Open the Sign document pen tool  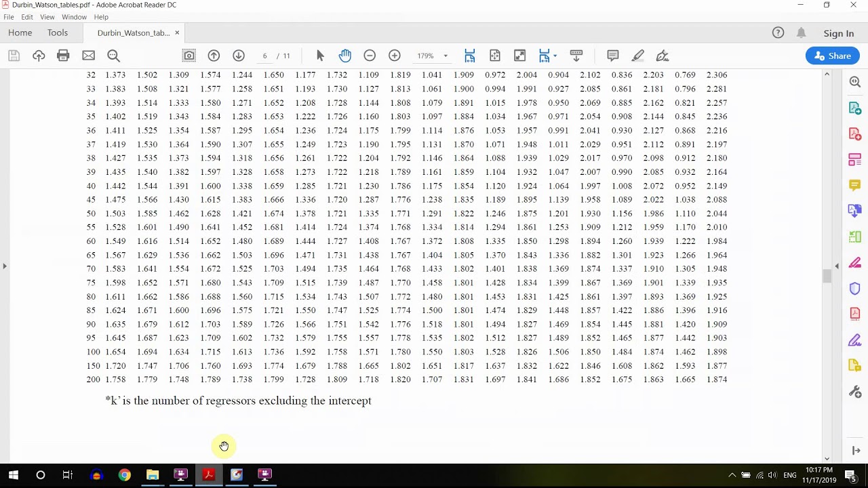(663, 56)
